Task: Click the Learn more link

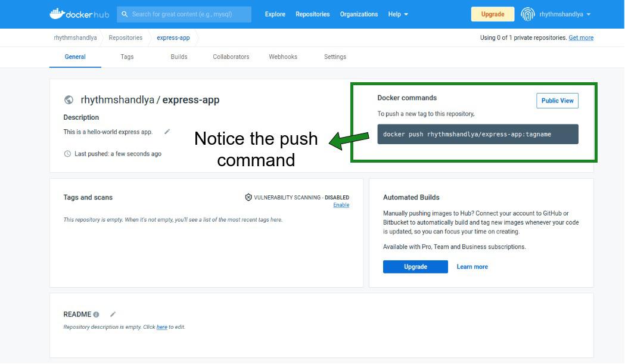Action: (472, 267)
